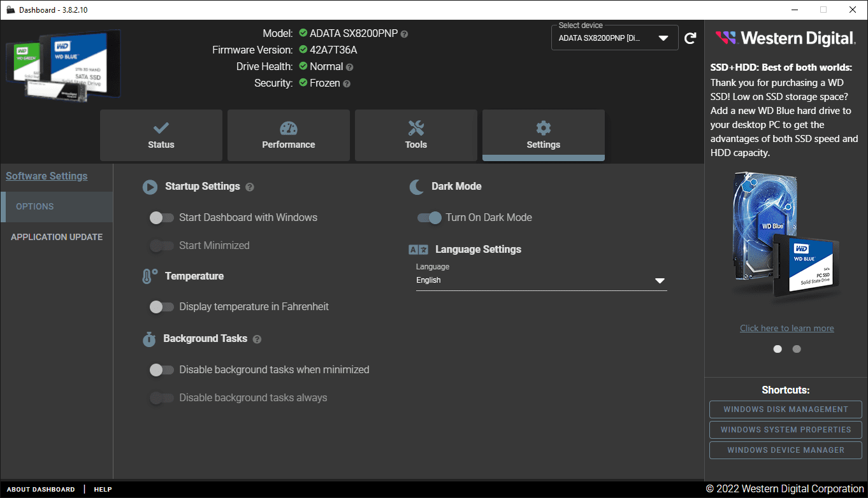Viewport: 868px width, 498px height.
Task: Open the Performance tab
Action: pos(289,135)
